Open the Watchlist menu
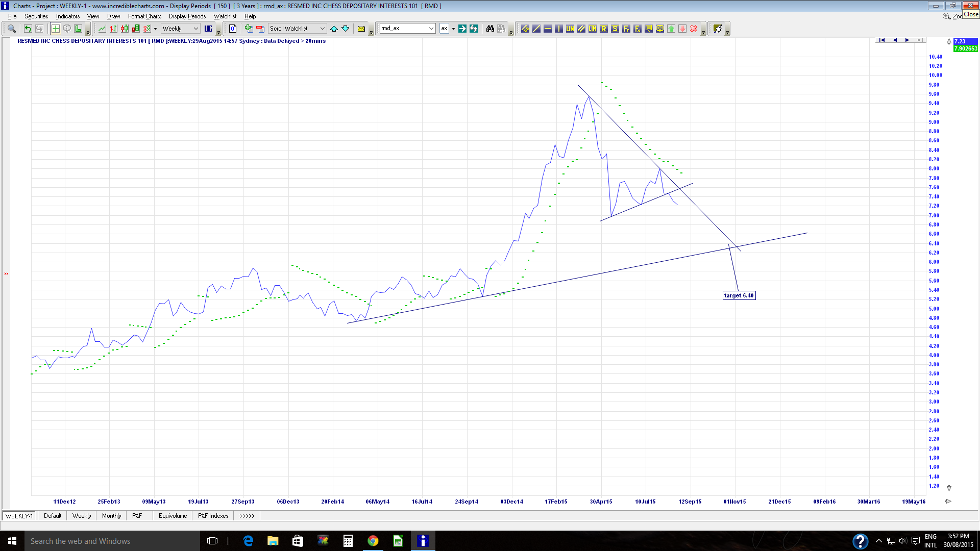This screenshot has width=980, height=551. [x=225, y=16]
